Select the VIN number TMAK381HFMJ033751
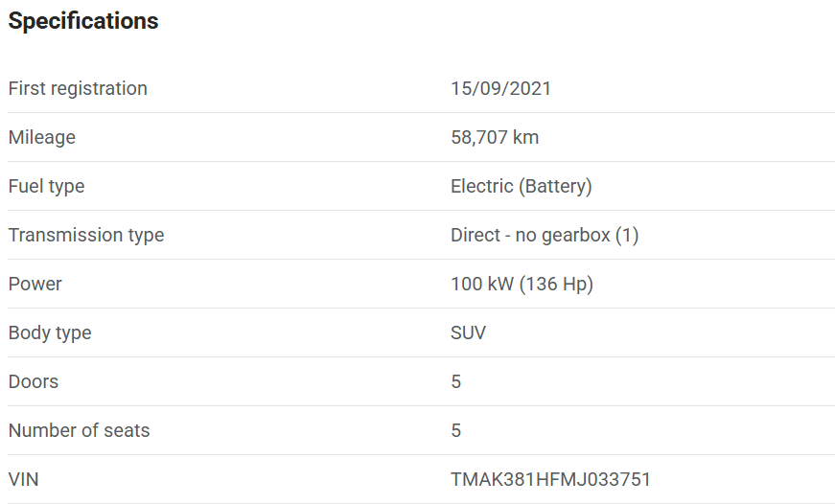The image size is (835, 504). click(550, 479)
